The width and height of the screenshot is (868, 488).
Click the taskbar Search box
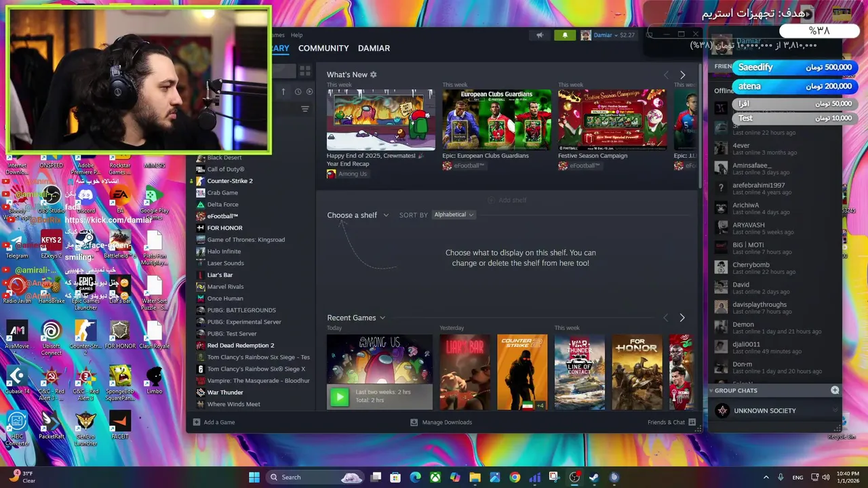[315, 477]
